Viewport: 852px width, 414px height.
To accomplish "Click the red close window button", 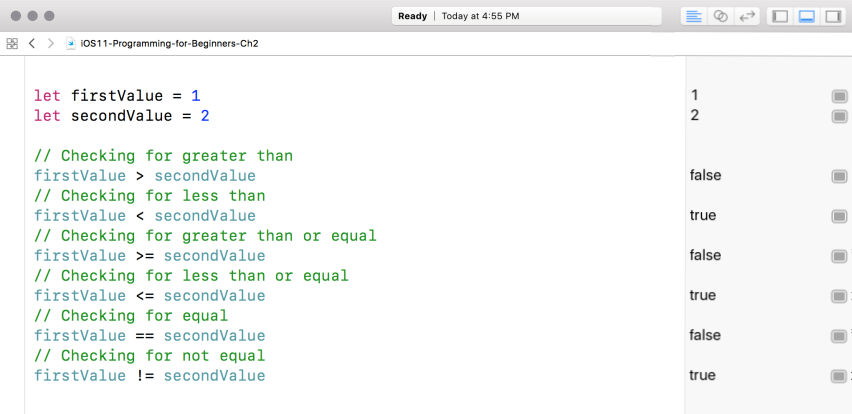I will [x=16, y=16].
